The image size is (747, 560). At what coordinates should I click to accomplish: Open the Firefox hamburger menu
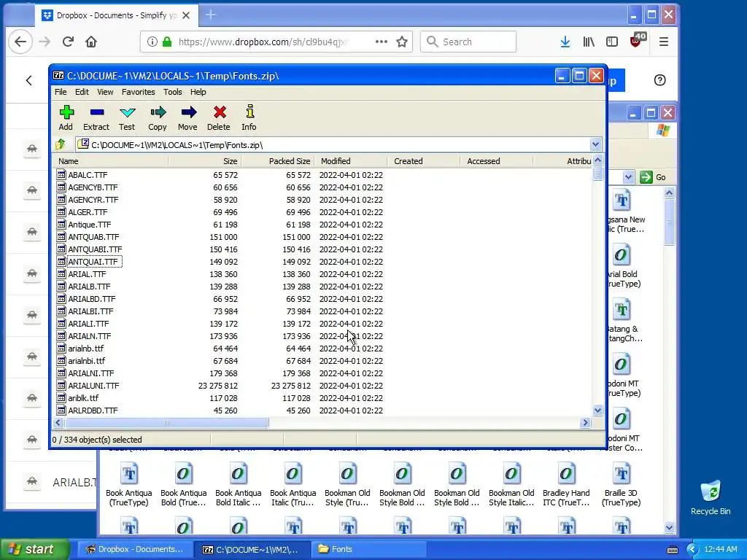[x=664, y=42]
